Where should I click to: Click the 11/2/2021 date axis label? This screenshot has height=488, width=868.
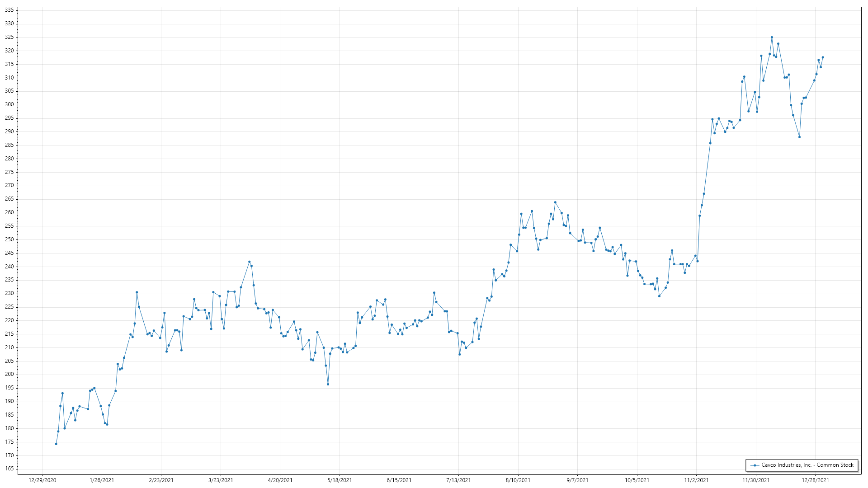point(696,480)
